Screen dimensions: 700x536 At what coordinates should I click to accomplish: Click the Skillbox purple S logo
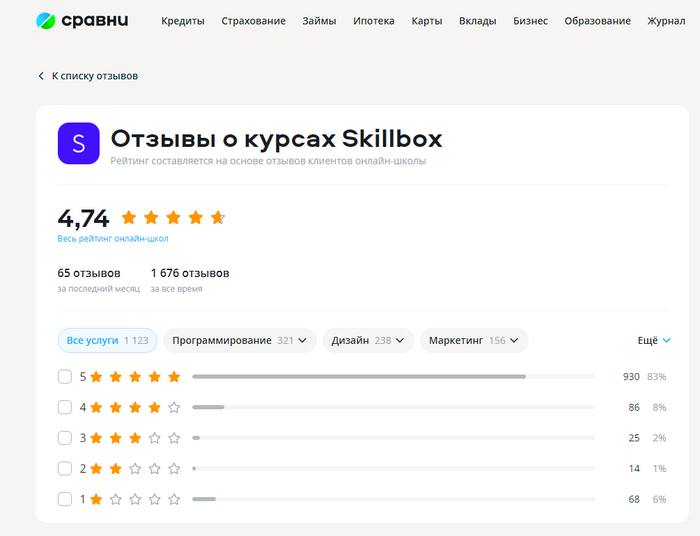pos(79,143)
